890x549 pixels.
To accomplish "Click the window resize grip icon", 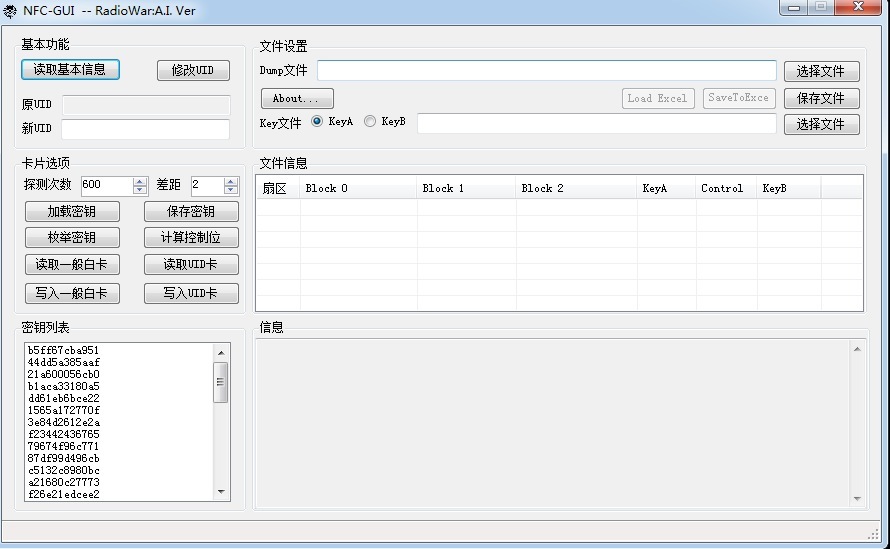I will (x=874, y=534).
